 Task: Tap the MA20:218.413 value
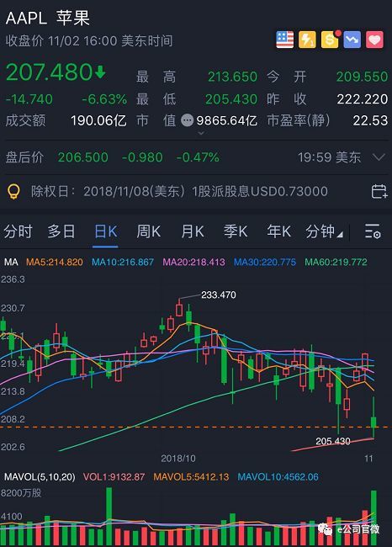194,262
